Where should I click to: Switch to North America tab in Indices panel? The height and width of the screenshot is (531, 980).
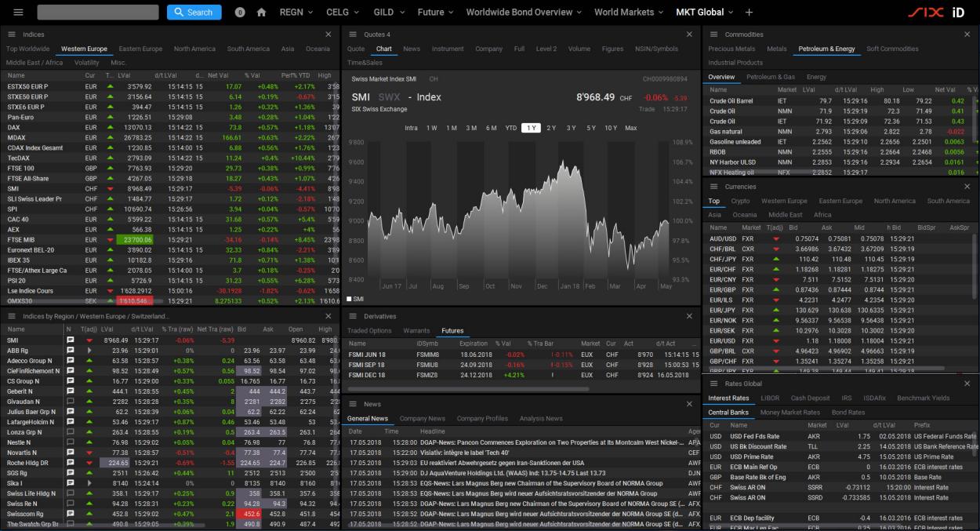(194, 49)
